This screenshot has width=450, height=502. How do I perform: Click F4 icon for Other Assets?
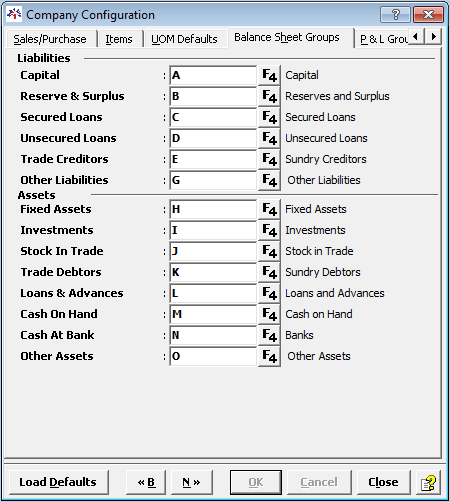(269, 356)
